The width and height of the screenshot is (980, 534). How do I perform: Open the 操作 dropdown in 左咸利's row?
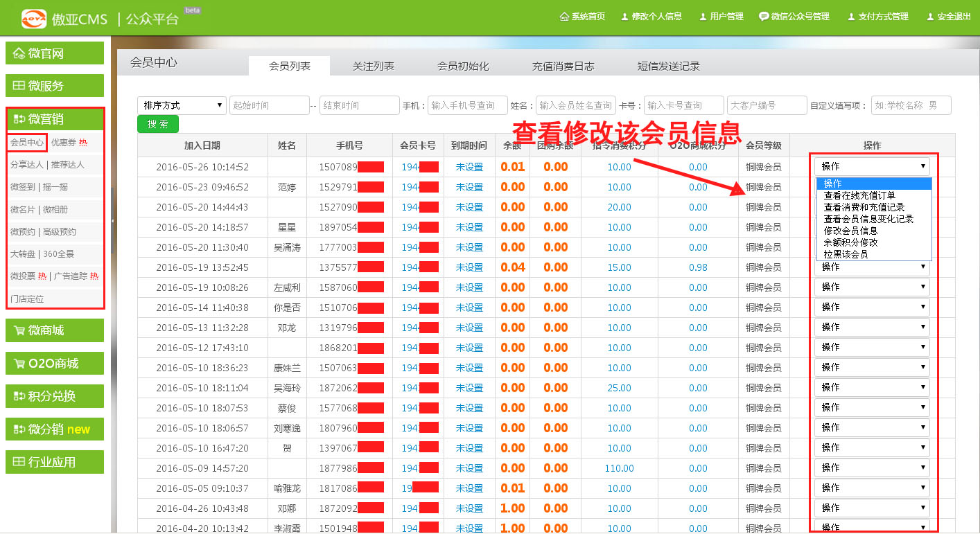(x=872, y=287)
